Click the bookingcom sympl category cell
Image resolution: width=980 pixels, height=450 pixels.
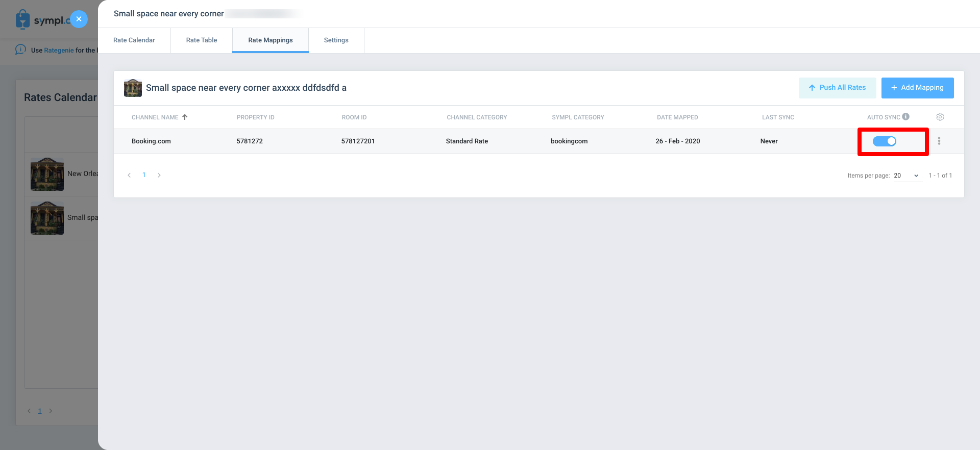(x=569, y=141)
